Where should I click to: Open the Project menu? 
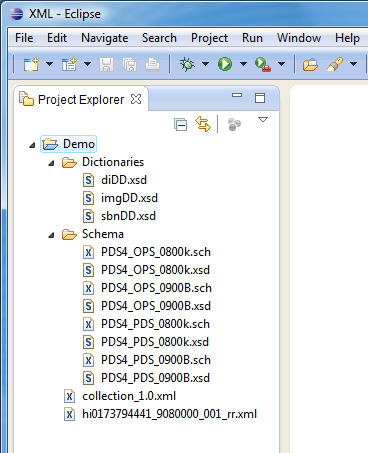pos(209,38)
